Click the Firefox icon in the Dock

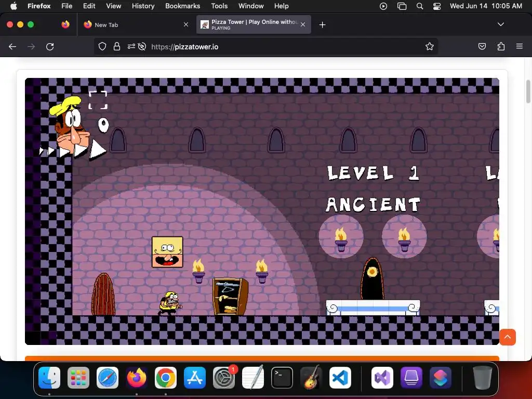click(x=137, y=378)
